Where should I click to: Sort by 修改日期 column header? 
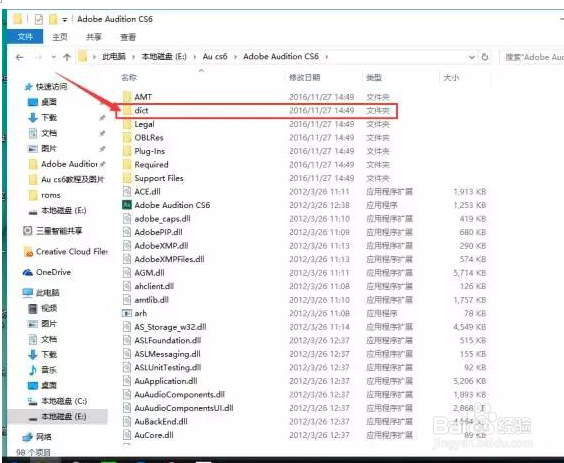click(305, 77)
